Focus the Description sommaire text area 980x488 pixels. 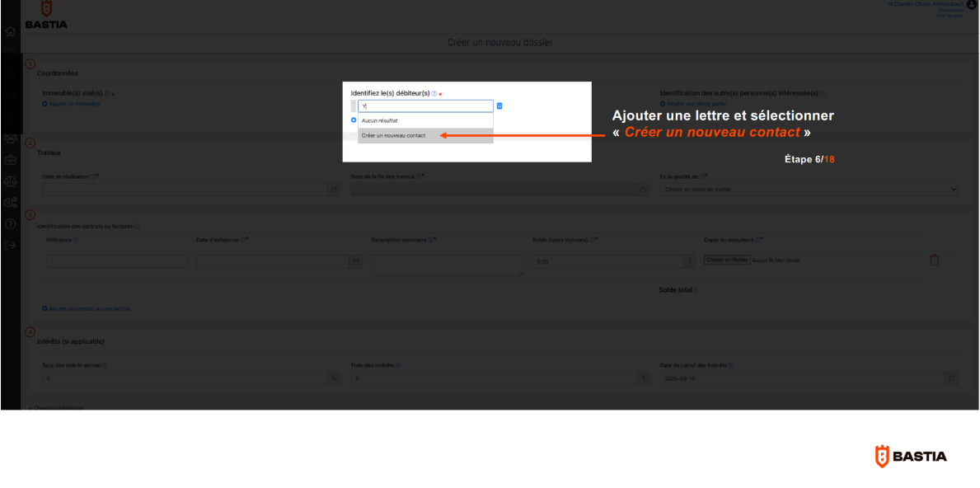pos(448,265)
